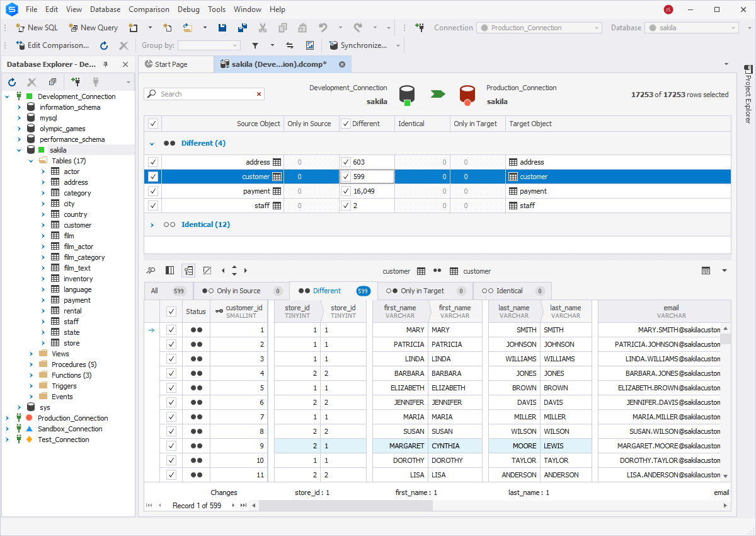The width and height of the screenshot is (756, 536).
Task: Collapse the Tables (17) node
Action: tap(30, 160)
